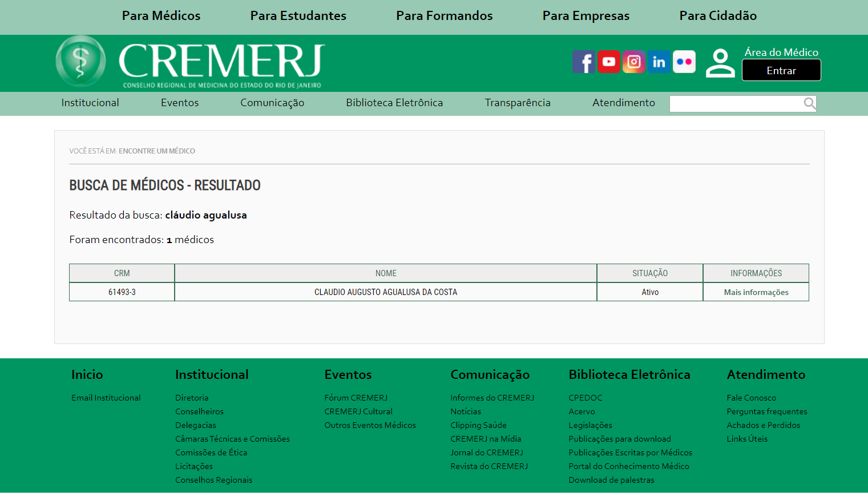Open the Flickr gallery icon
Image resolution: width=868 pixels, height=493 pixels.
click(684, 62)
